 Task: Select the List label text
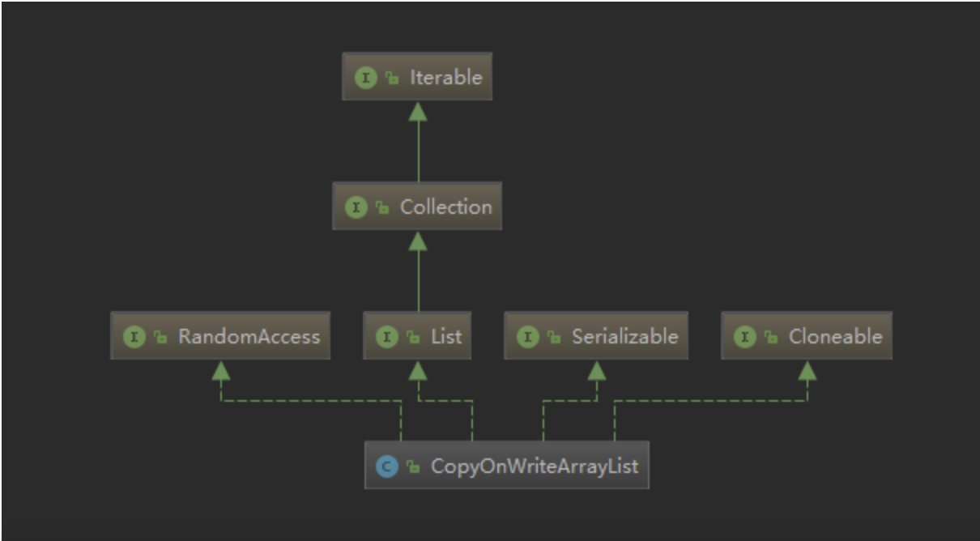click(x=445, y=337)
